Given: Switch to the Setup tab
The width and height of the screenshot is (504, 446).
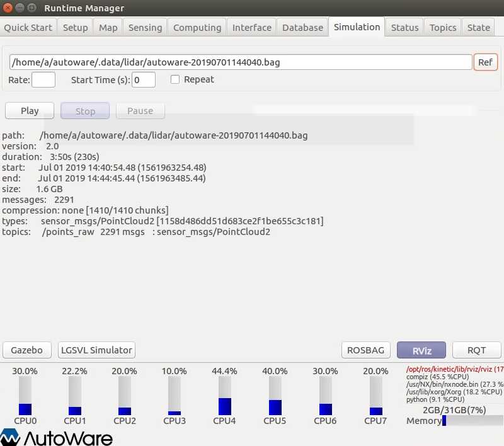Looking at the screenshot, I should coord(75,28).
